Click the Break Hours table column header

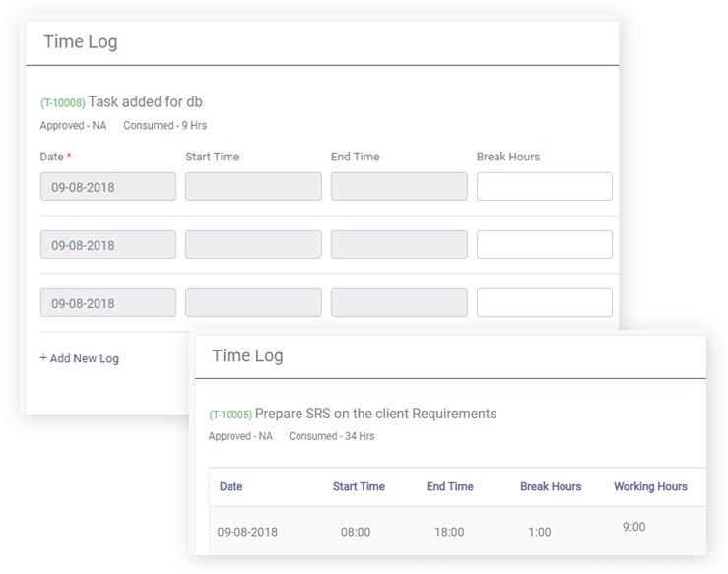pyautogui.click(x=551, y=486)
